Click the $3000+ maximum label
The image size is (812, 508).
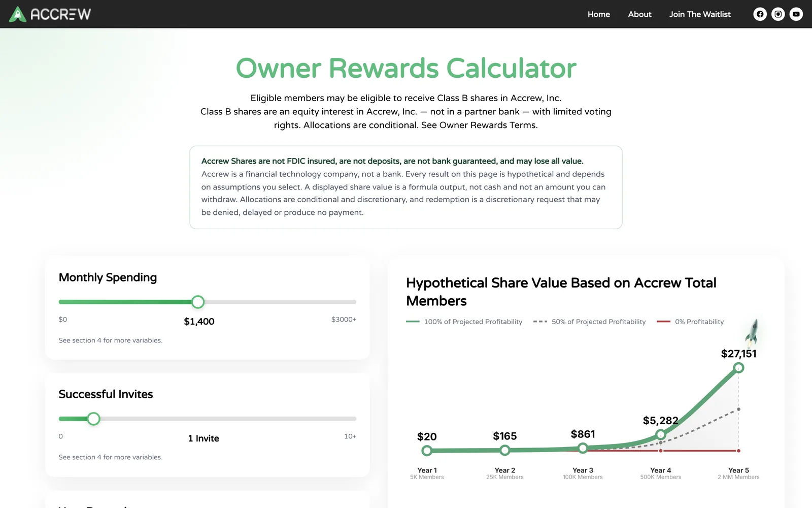click(344, 320)
